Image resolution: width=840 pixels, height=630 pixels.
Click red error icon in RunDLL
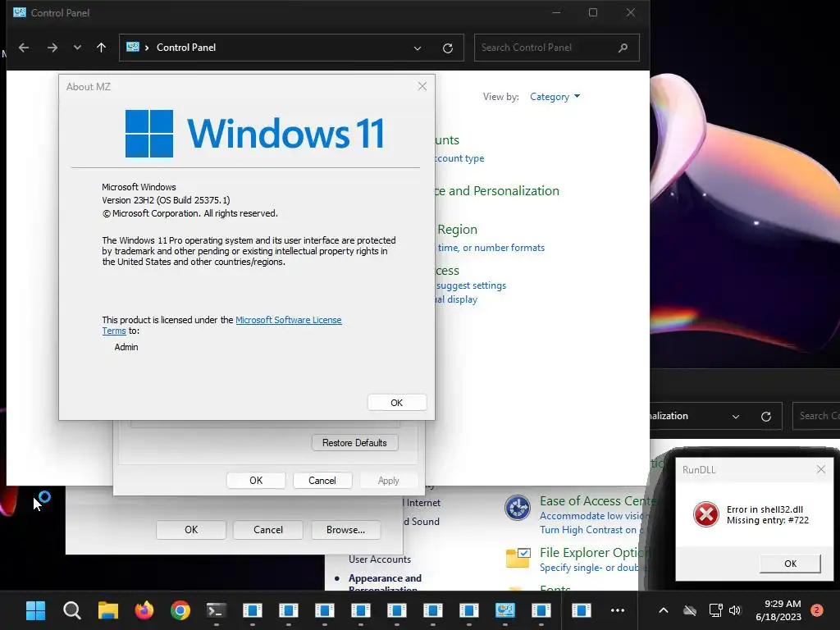click(706, 515)
